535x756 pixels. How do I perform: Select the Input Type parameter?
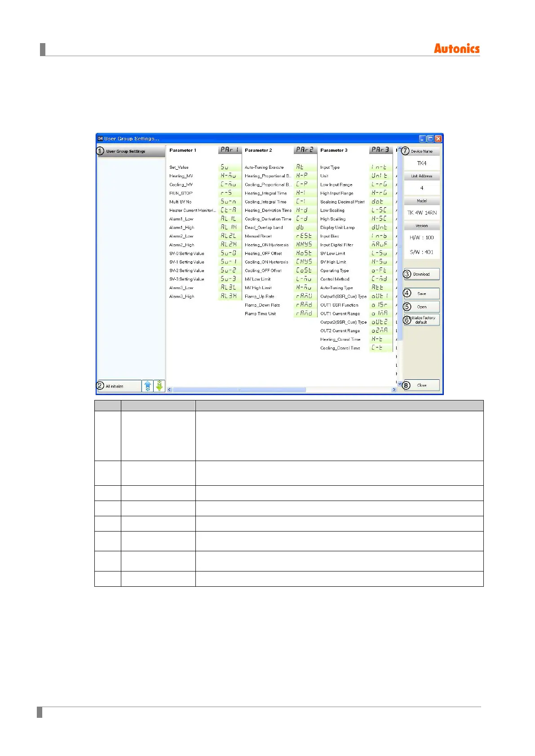(x=330, y=167)
